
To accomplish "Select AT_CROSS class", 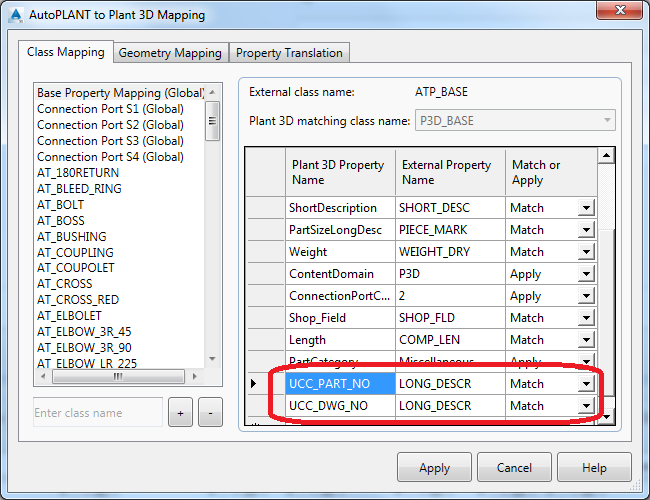I will click(x=65, y=284).
